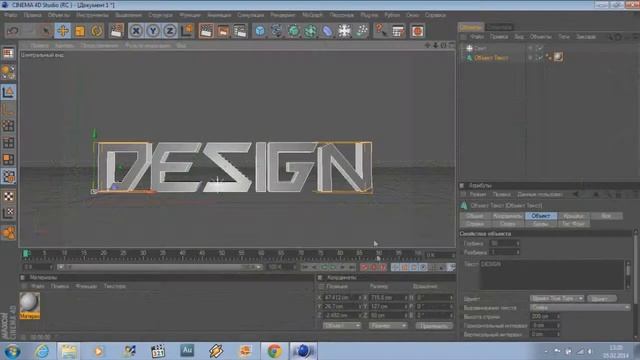This screenshot has width=640, height=360.
Task: Open Adobe Audition from the taskbar
Action: (187, 350)
